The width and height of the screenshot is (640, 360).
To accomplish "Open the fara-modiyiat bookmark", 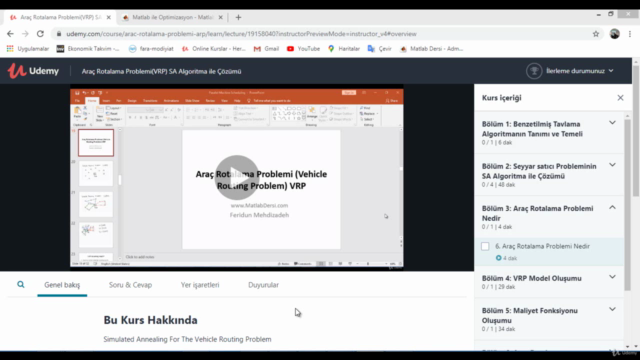I will [151, 49].
